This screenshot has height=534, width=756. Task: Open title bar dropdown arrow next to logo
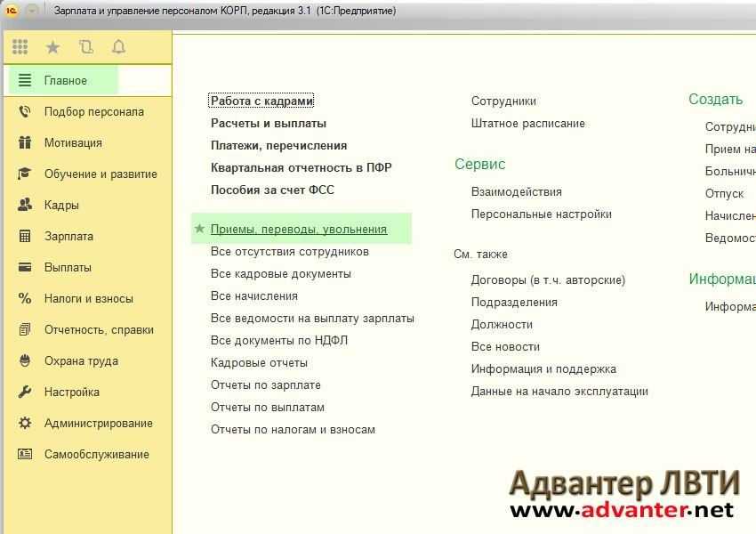click(32, 10)
